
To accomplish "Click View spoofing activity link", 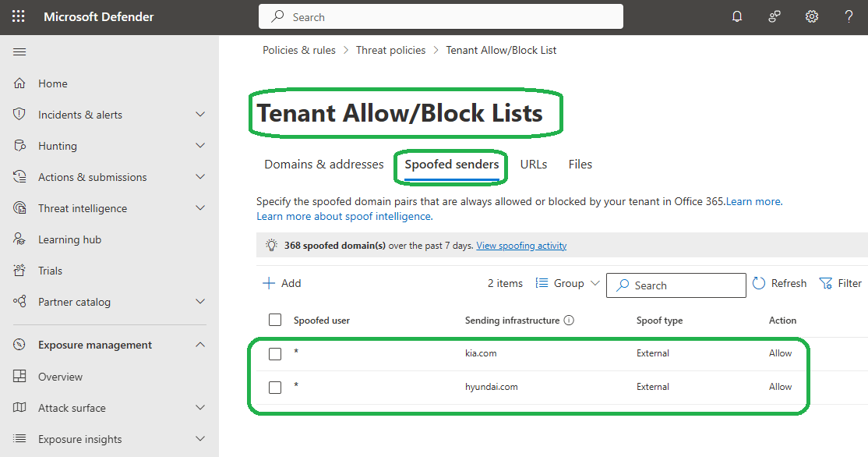I will coord(521,246).
